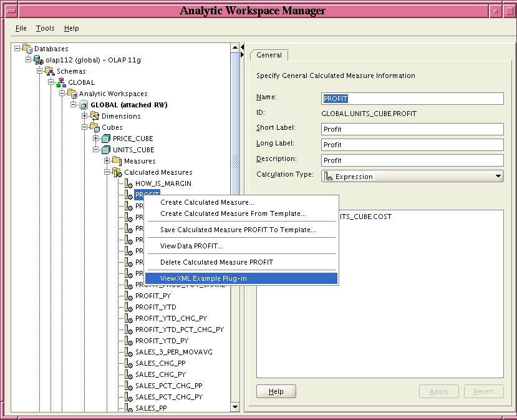
Task: Expand the Dimensions tree node
Action: point(85,116)
